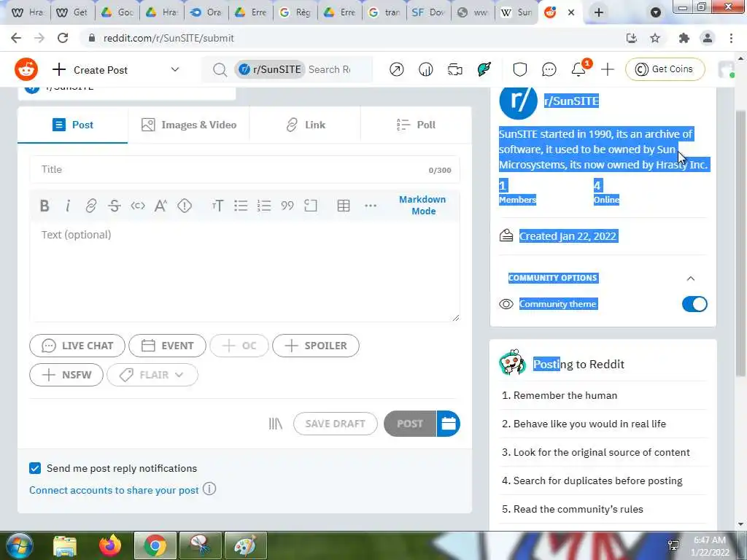Open notifications bell icon
Screen dimensions: 747x560
tap(578, 69)
